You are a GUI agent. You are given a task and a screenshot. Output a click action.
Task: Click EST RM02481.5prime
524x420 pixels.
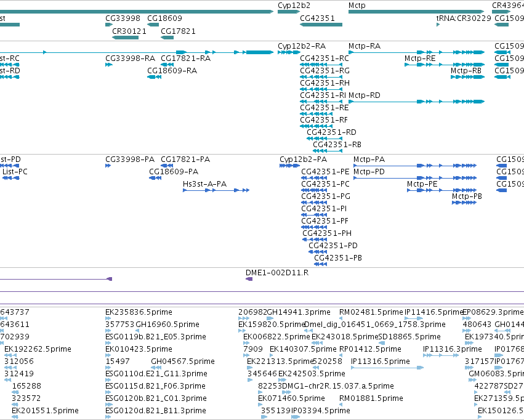[x=341, y=318]
